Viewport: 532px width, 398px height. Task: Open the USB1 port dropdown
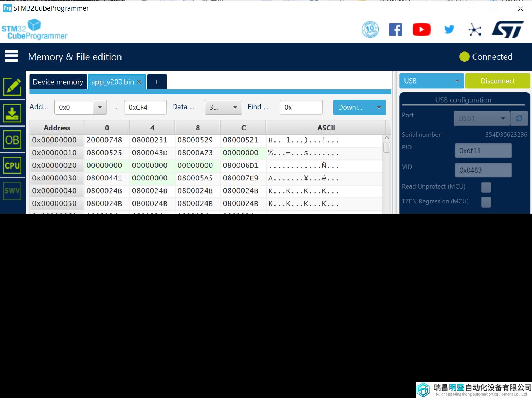click(x=482, y=118)
